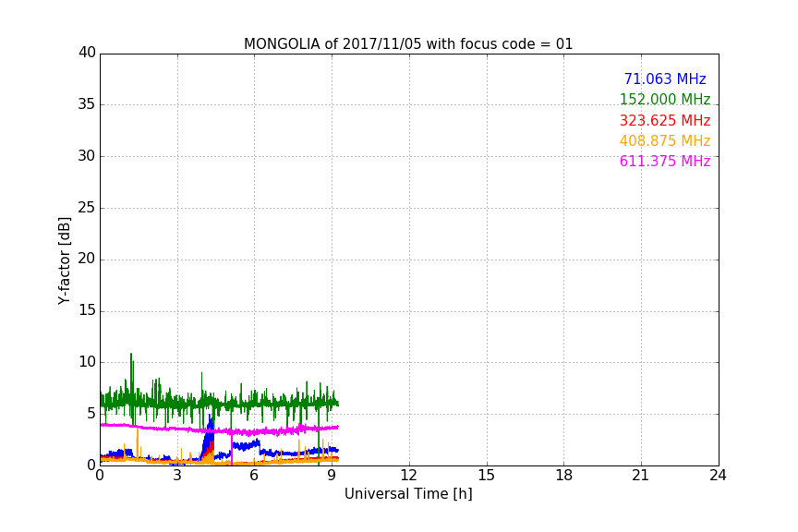Click the y-axis tick label 30

pos(87,156)
